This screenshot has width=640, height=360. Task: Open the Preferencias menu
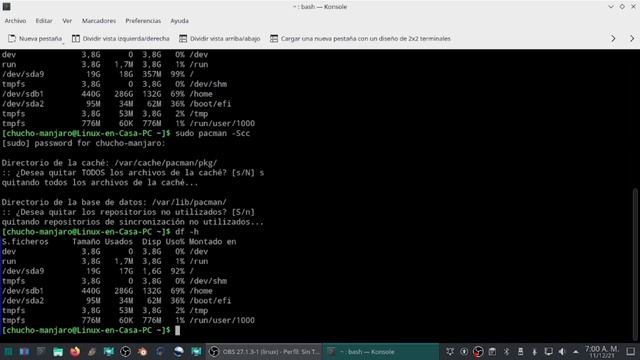143,21
